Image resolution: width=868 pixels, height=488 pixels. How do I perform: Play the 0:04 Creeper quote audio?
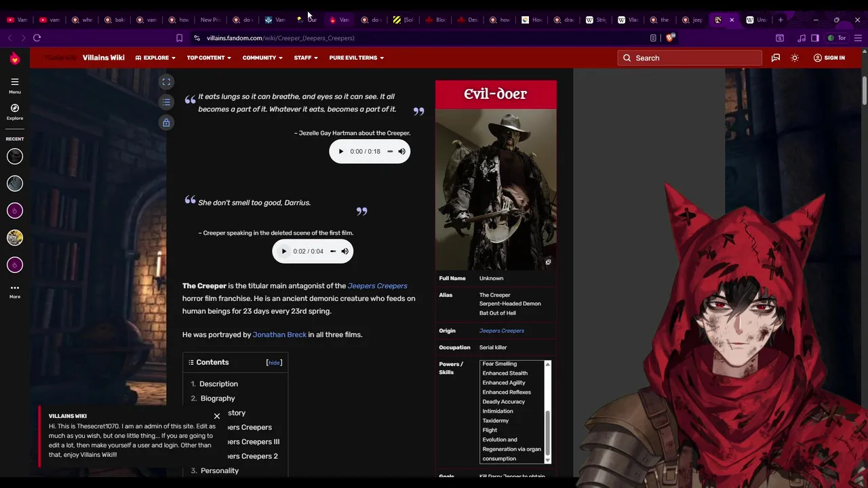284,251
